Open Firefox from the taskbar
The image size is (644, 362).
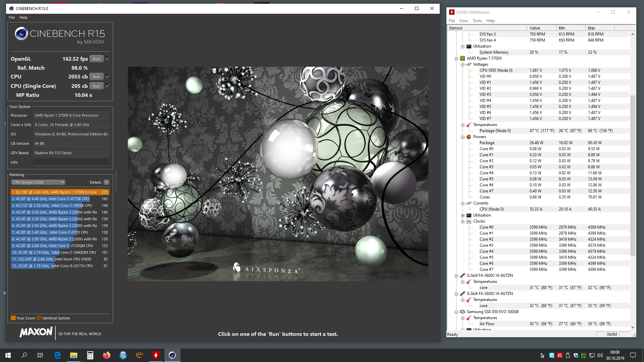107,355
